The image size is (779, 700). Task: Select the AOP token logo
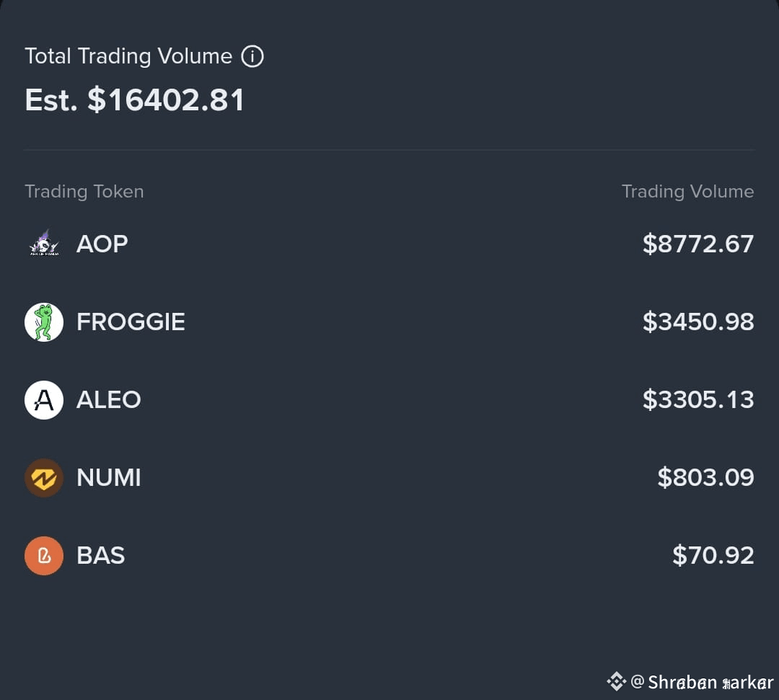(x=44, y=244)
